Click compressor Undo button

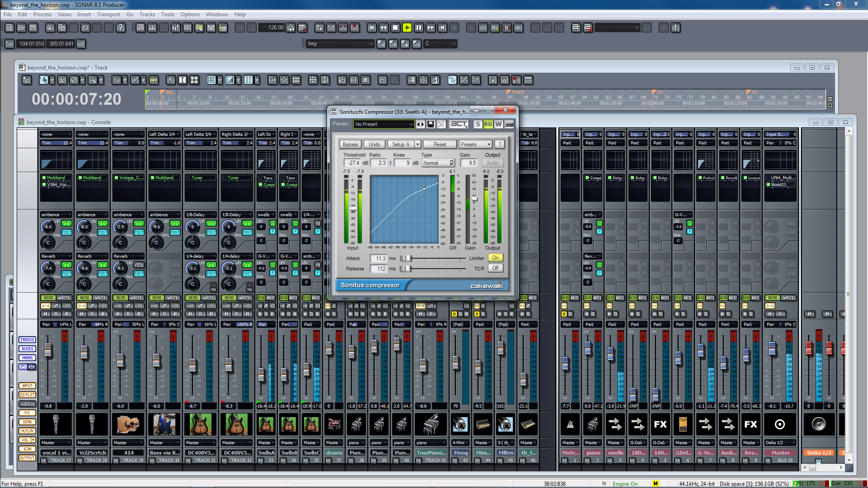click(x=375, y=144)
